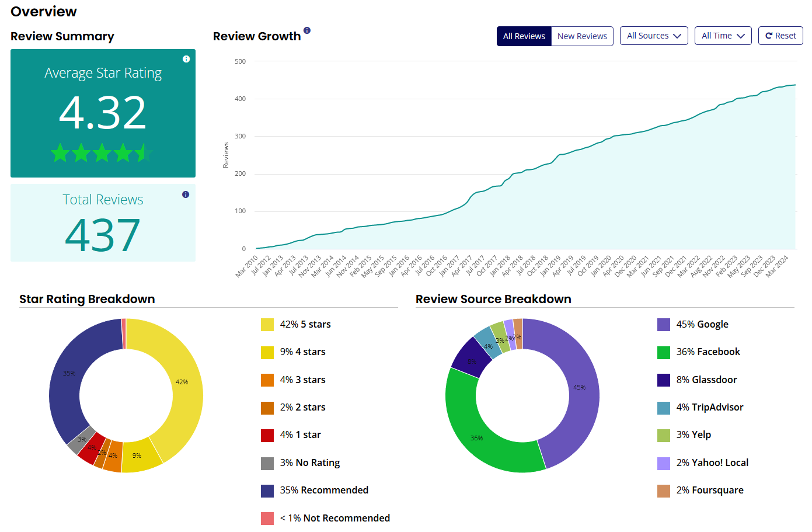Viewport: 812px width, 532px height.
Task: Click the '36% Facebook' legend label
Action: tap(708, 352)
